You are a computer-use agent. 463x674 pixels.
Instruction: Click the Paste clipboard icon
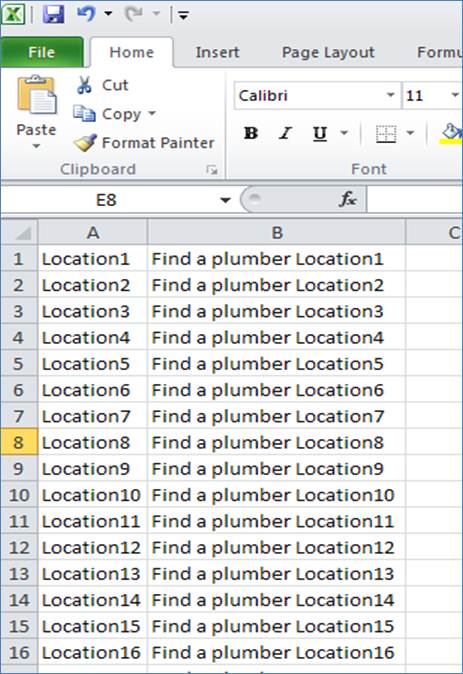click(37, 95)
